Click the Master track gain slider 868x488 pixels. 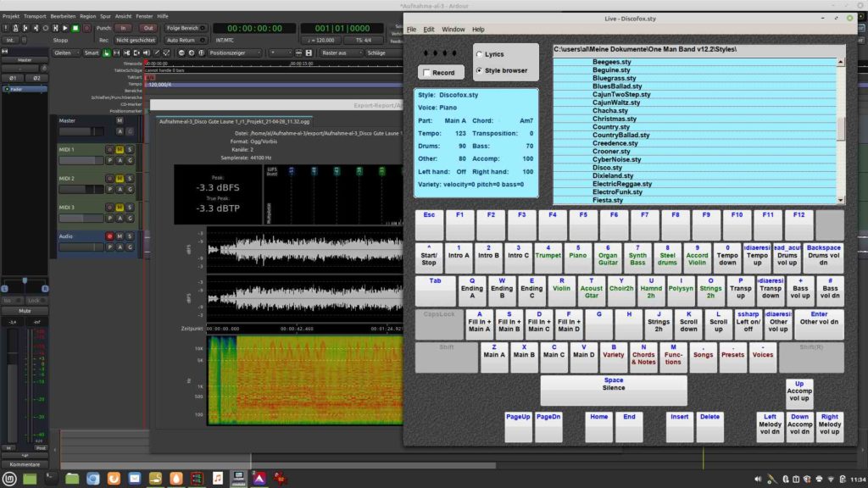[x=81, y=131]
